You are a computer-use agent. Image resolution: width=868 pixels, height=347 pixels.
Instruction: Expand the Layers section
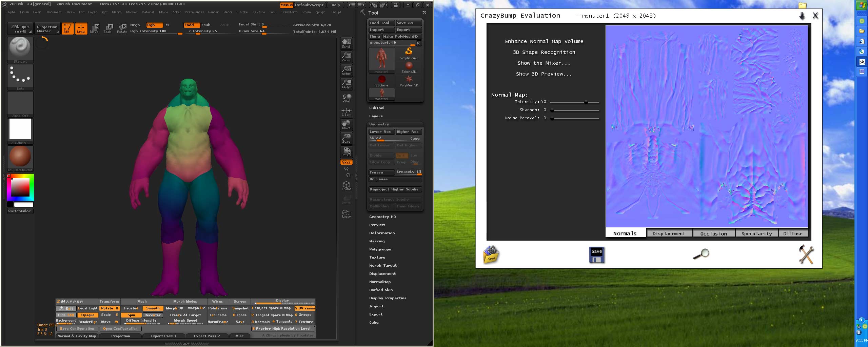tap(376, 116)
